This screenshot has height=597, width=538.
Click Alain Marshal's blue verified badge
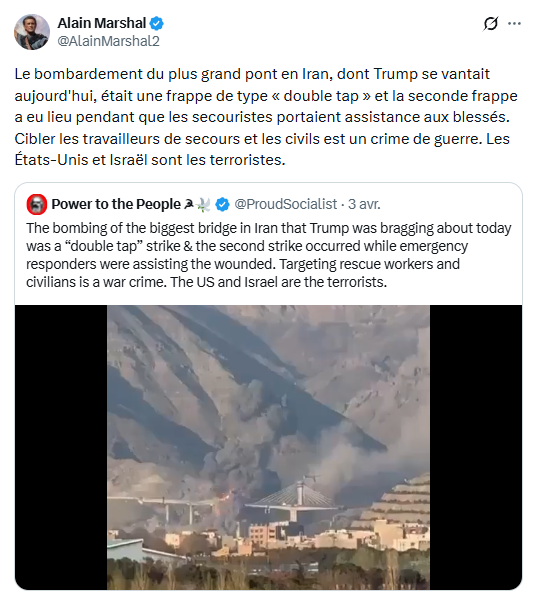pos(156,23)
